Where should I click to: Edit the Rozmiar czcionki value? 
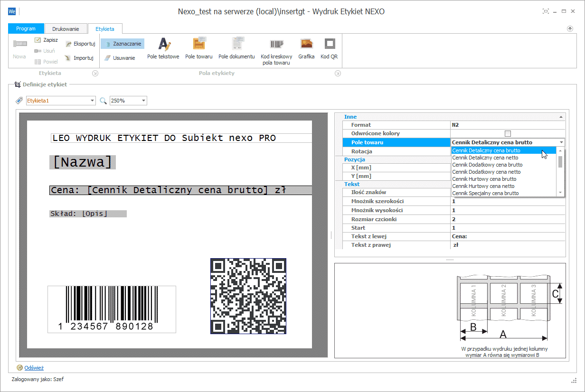pyautogui.click(x=508, y=219)
